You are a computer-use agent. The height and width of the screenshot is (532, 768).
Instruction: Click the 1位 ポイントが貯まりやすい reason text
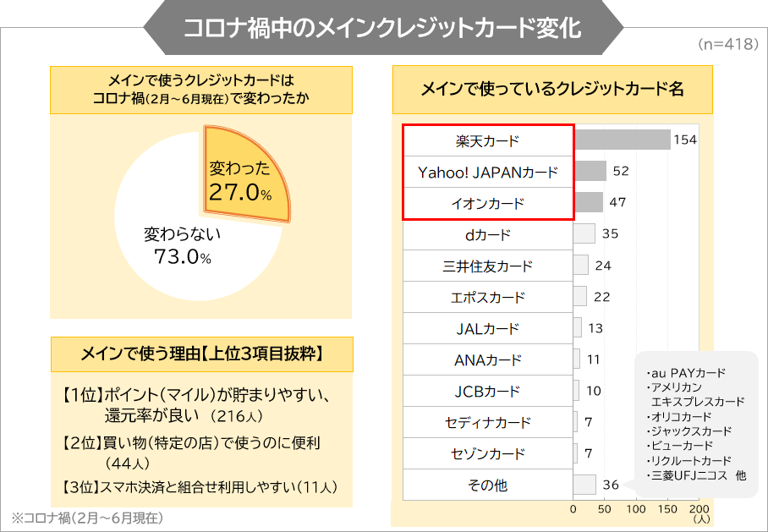click(196, 405)
